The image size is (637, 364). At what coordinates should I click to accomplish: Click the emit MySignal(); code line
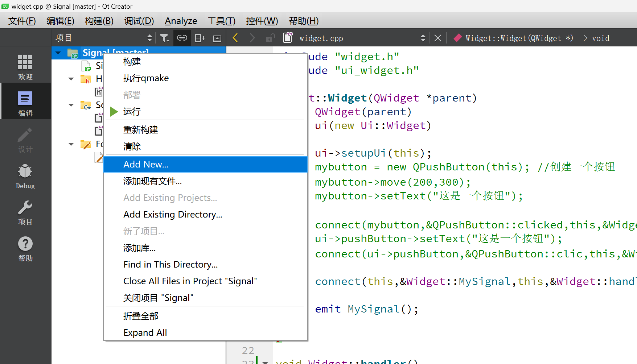click(367, 309)
